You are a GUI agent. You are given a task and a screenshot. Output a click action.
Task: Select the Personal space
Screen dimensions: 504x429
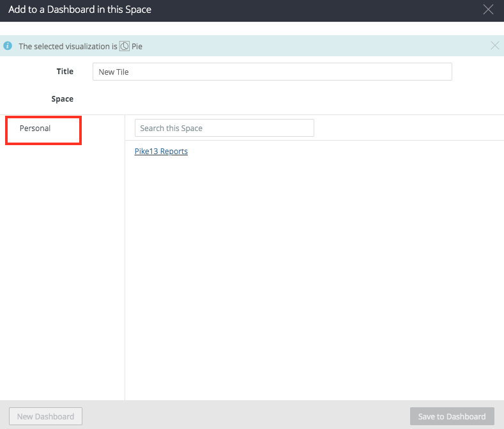point(35,129)
